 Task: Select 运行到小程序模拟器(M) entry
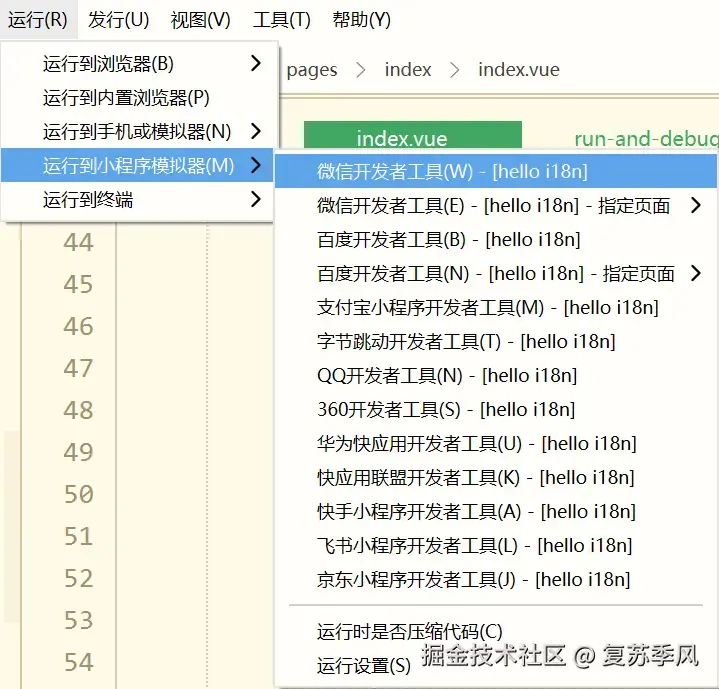(x=138, y=165)
